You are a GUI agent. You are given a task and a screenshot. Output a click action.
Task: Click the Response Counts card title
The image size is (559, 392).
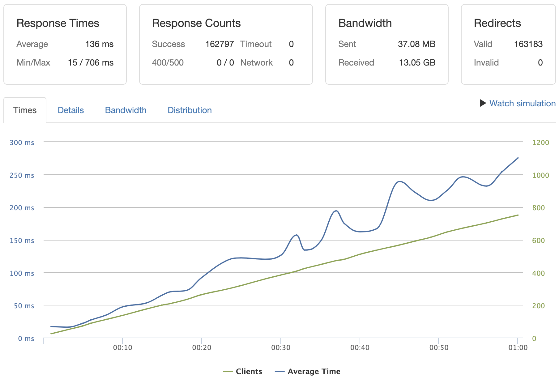196,23
